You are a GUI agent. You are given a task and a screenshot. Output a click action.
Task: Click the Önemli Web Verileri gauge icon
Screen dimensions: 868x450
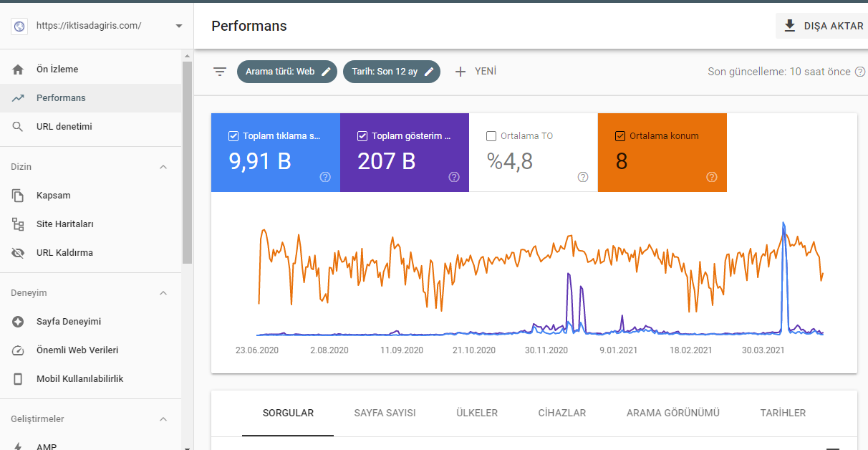(x=19, y=350)
